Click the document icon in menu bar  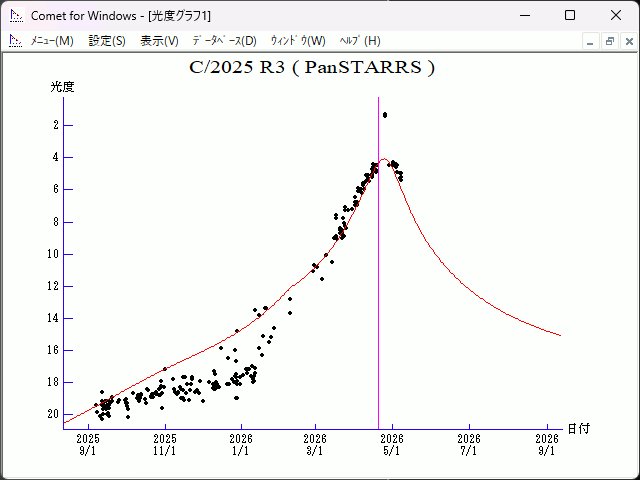[16, 41]
